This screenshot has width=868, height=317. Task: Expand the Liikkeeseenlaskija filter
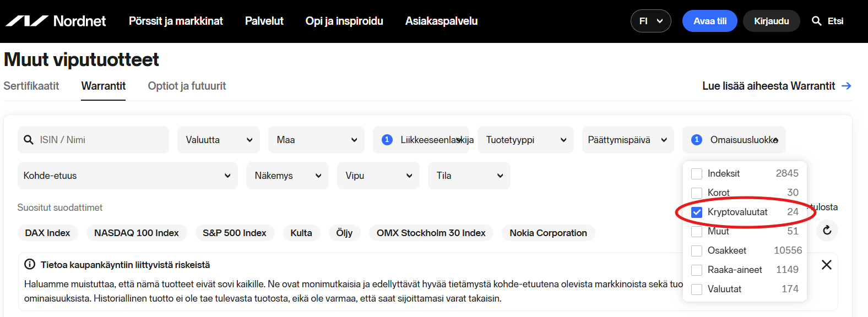click(x=421, y=140)
